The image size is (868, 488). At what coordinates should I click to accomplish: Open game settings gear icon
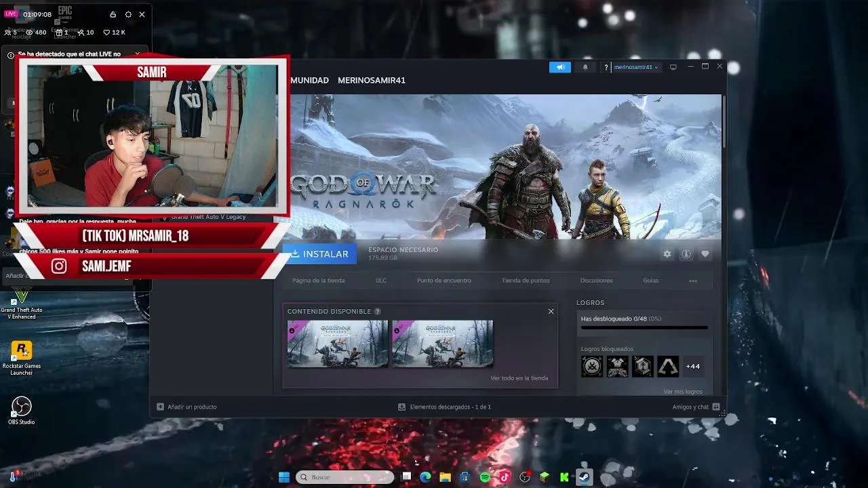pos(667,253)
